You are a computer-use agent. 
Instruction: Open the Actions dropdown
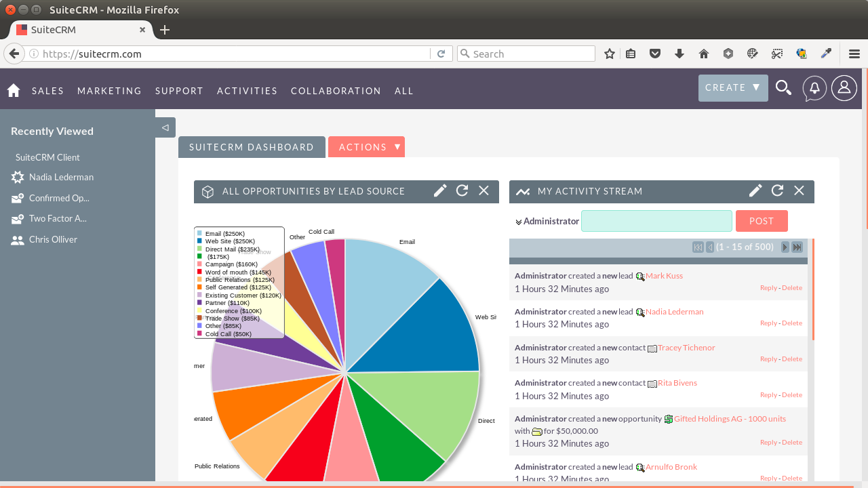pyautogui.click(x=366, y=146)
